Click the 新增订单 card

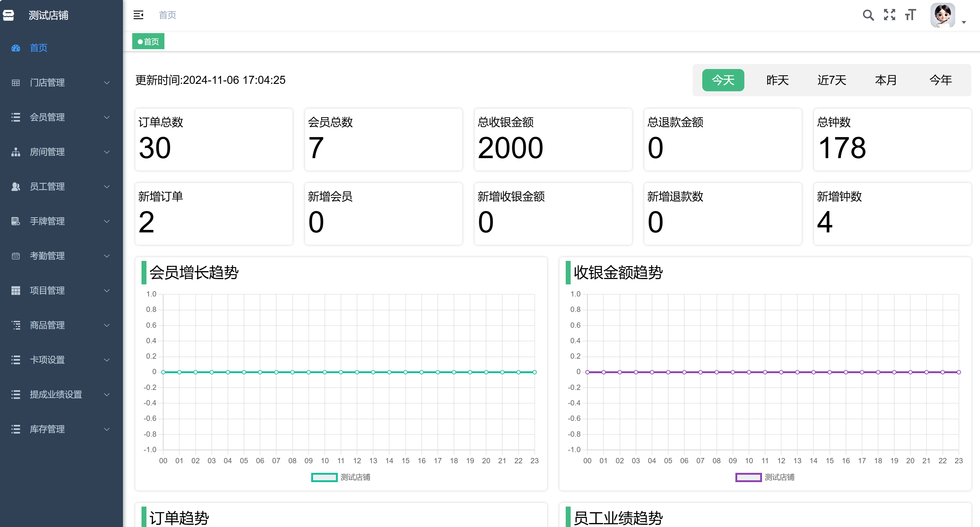click(x=214, y=214)
